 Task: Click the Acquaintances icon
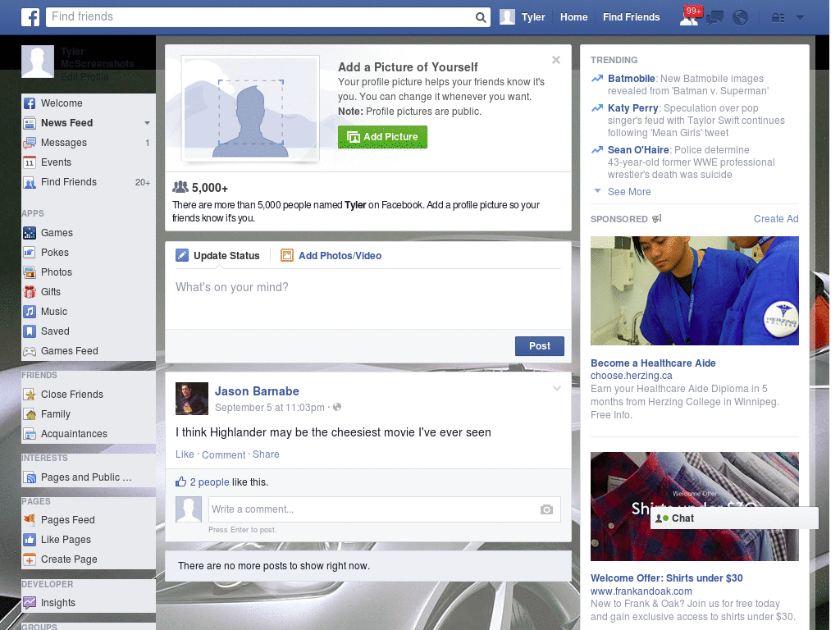click(x=30, y=434)
